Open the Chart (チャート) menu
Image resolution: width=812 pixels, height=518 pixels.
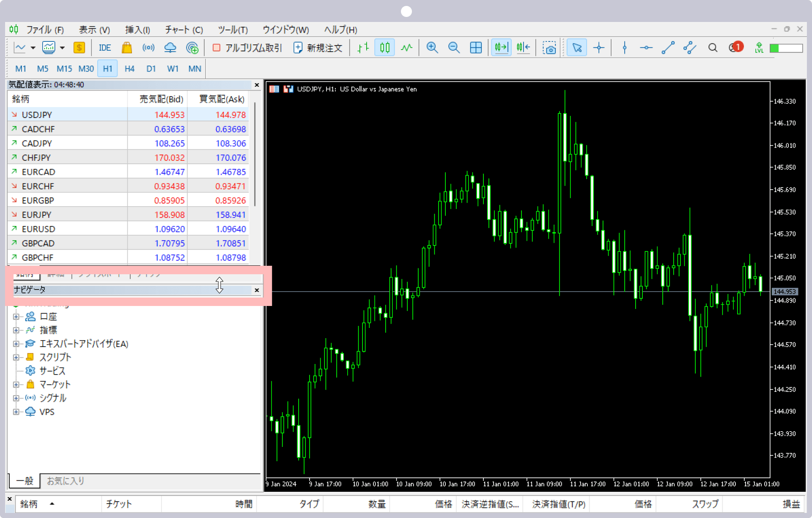(x=184, y=30)
